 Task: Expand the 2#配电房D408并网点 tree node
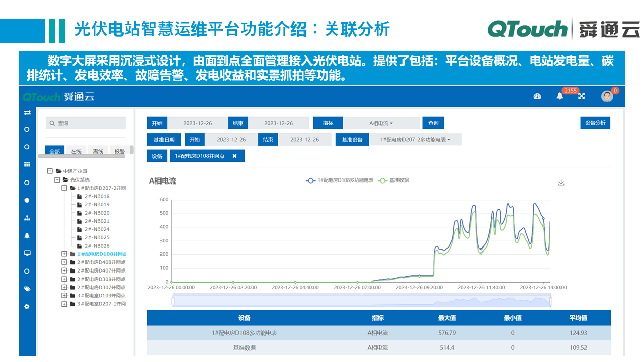64,262
